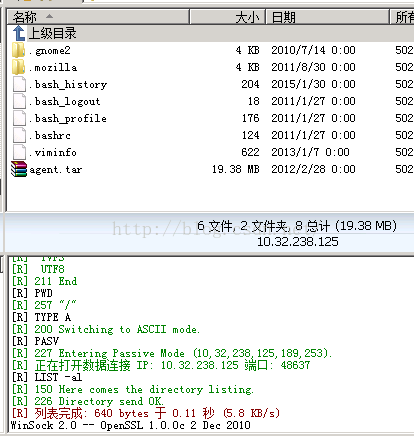Image resolution: width=414 pixels, height=436 pixels.
Task: Select the .bashrc file name
Action: click(x=50, y=136)
